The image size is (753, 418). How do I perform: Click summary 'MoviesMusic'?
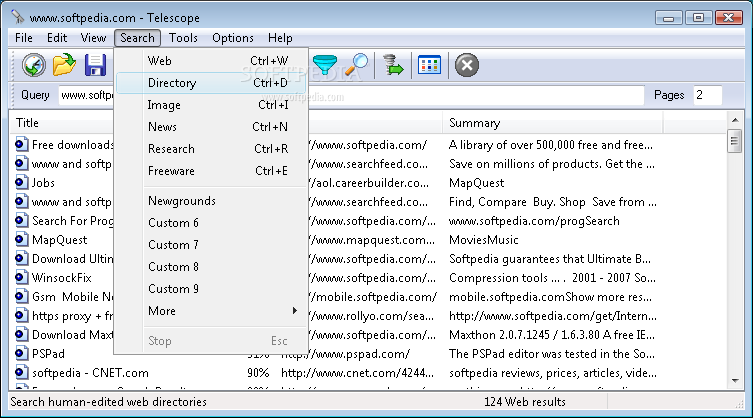click(x=484, y=240)
